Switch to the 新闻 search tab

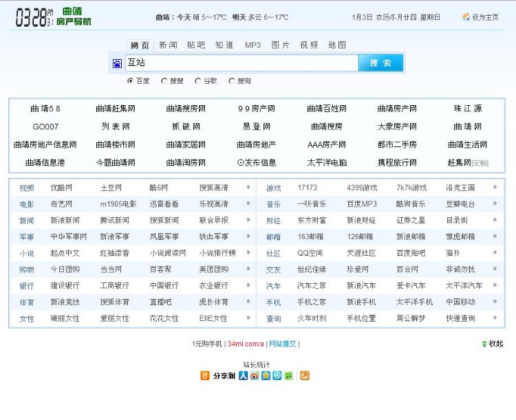coord(168,45)
